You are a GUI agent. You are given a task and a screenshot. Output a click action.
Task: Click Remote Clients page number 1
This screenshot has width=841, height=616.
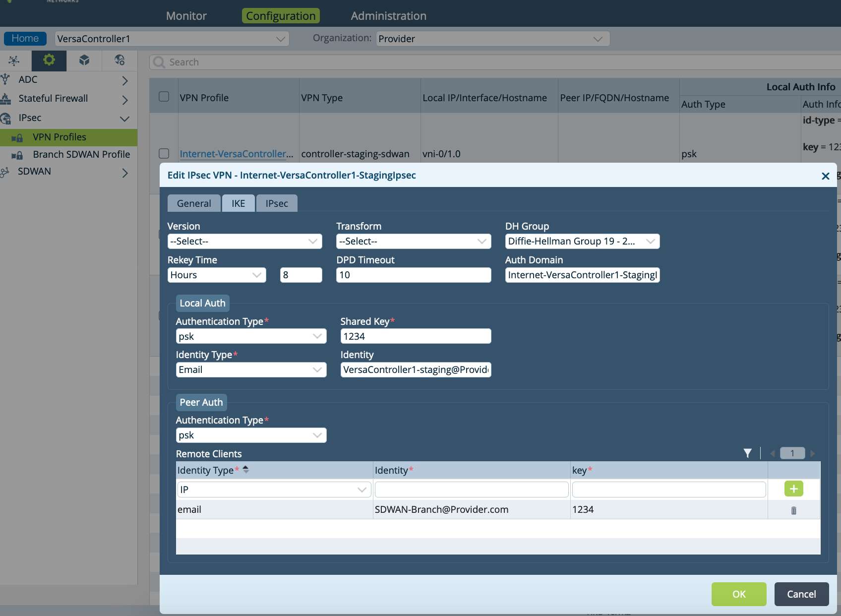[792, 453]
